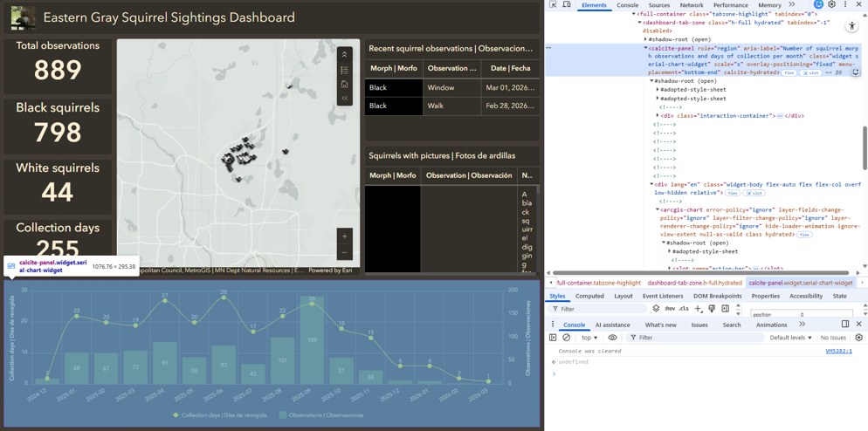
Task: Open the top JavaScript context dropdown
Action: click(590, 338)
